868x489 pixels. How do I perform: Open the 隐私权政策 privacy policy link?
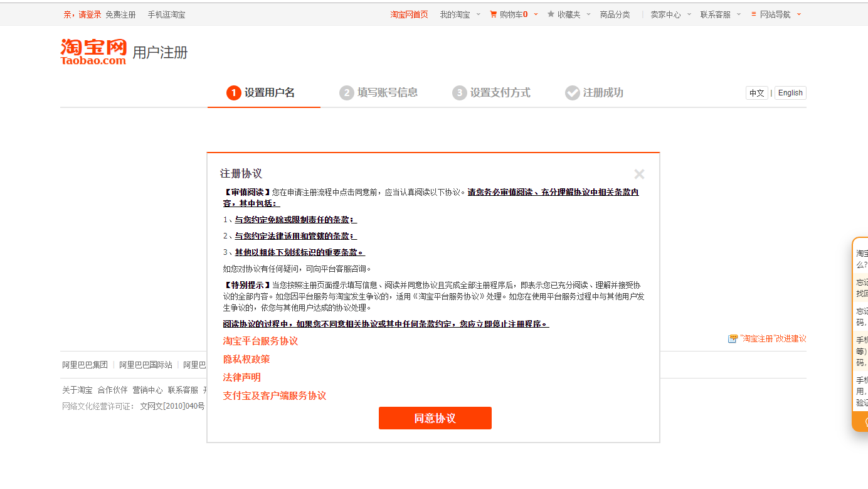(247, 358)
